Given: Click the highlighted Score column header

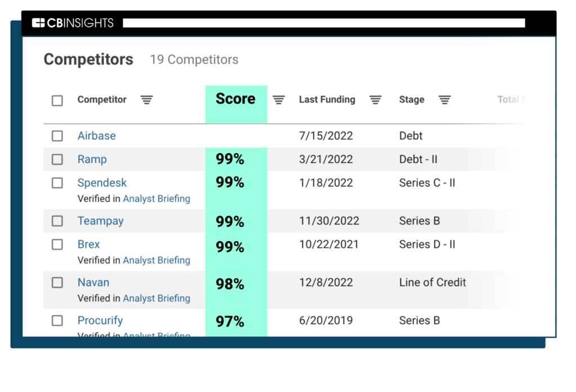Looking at the screenshot, I should (x=236, y=98).
